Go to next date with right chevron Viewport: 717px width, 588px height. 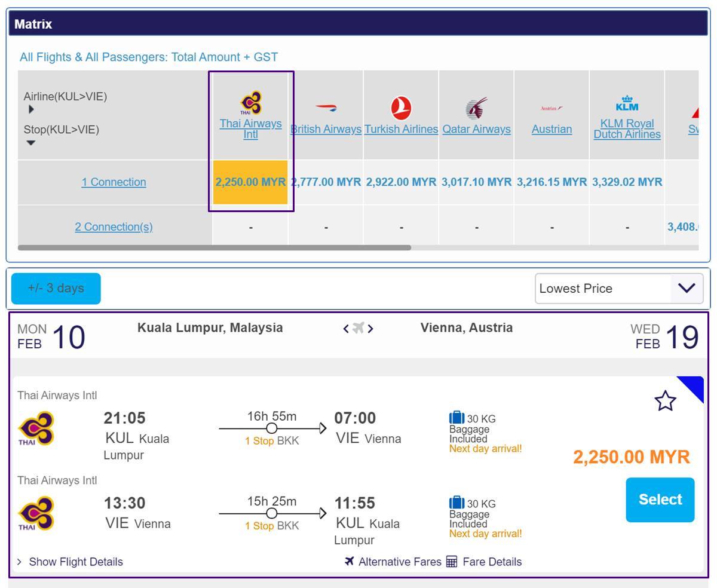coord(370,328)
